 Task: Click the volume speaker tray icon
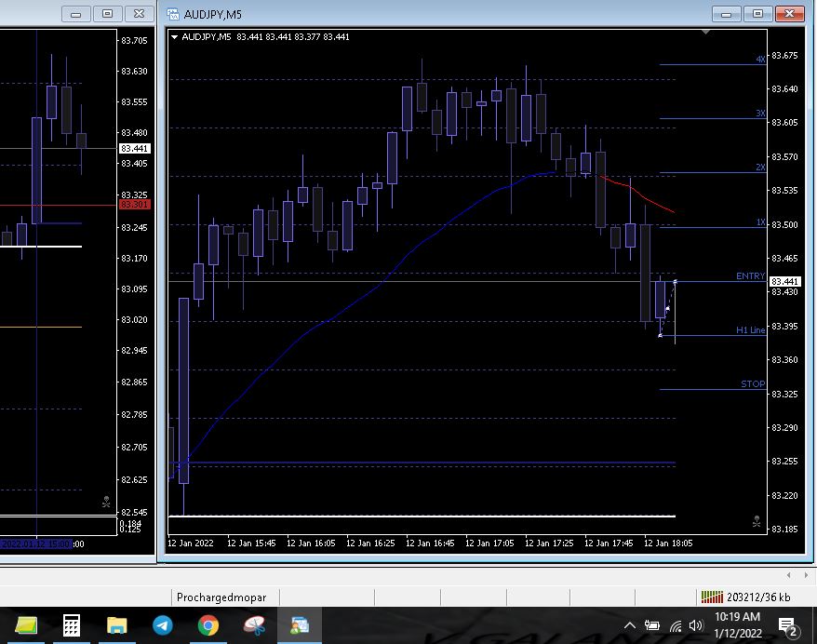point(695,625)
